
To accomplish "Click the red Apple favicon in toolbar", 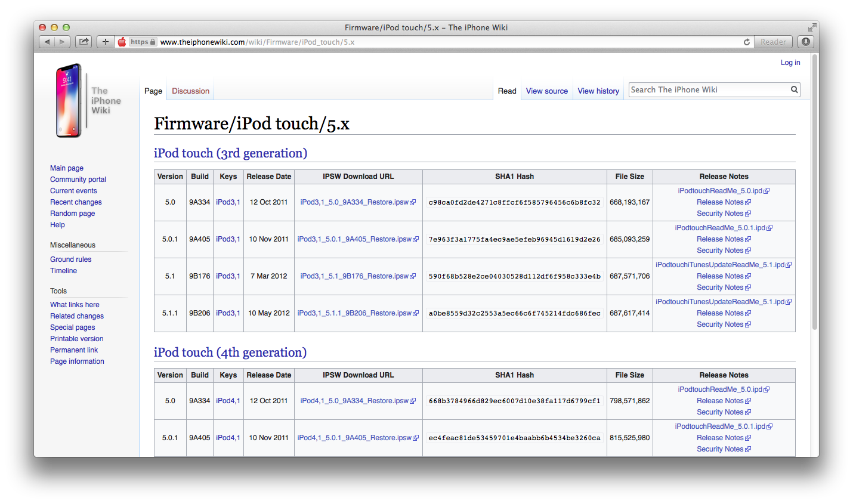I will (122, 42).
